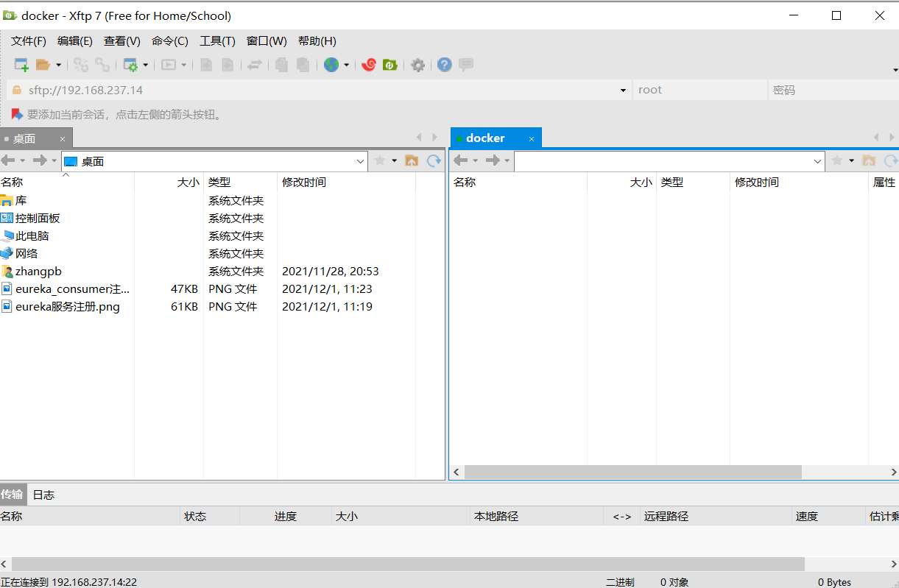
Task: Expand the session properties dropdown arrow
Action: tap(145, 65)
